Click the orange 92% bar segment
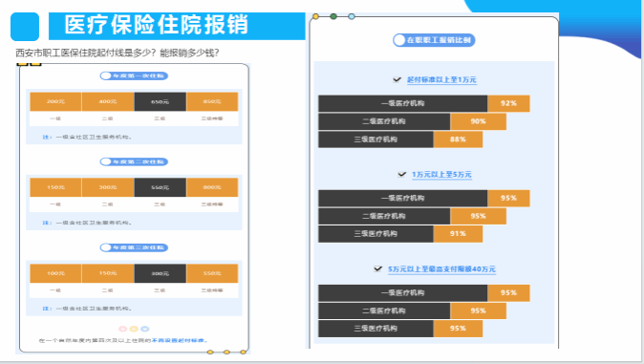Image resolution: width=644 pixels, height=364 pixels. point(508,103)
